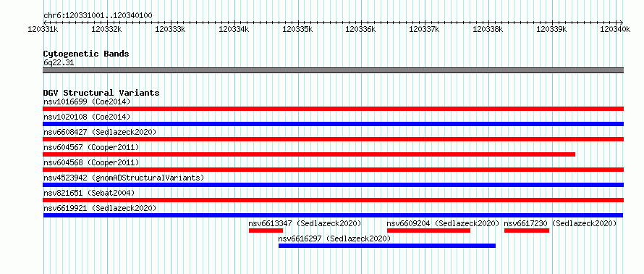Click the 120340k ruler position
The image size is (644, 274).
click(x=615, y=29)
